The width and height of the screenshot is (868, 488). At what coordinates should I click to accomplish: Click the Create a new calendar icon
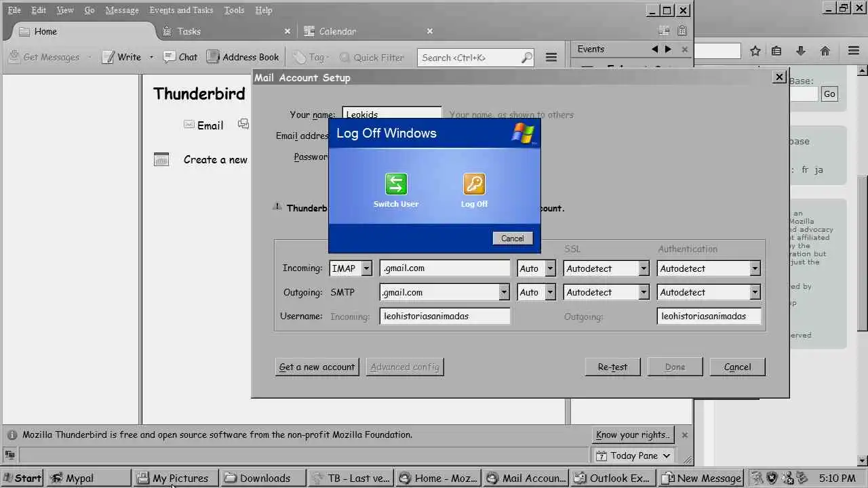161,159
